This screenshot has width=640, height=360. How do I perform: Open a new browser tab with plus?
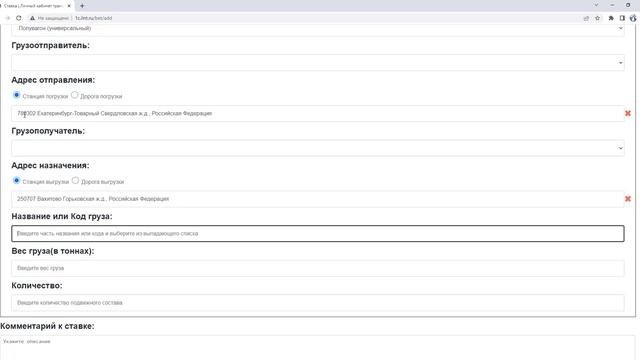tap(82, 6)
